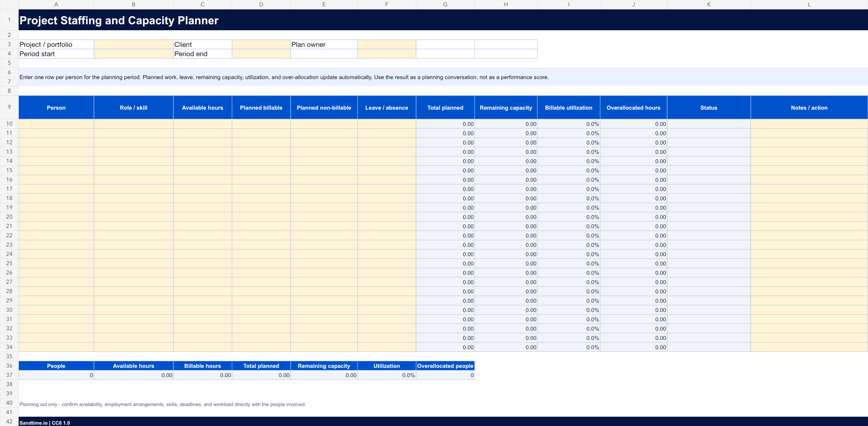Select row 37 number header

point(9,375)
